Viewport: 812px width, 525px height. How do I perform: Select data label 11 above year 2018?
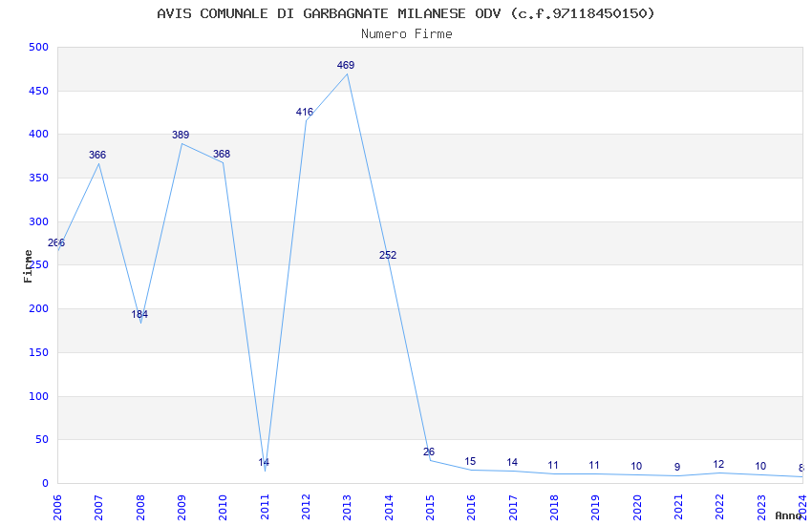click(x=553, y=465)
